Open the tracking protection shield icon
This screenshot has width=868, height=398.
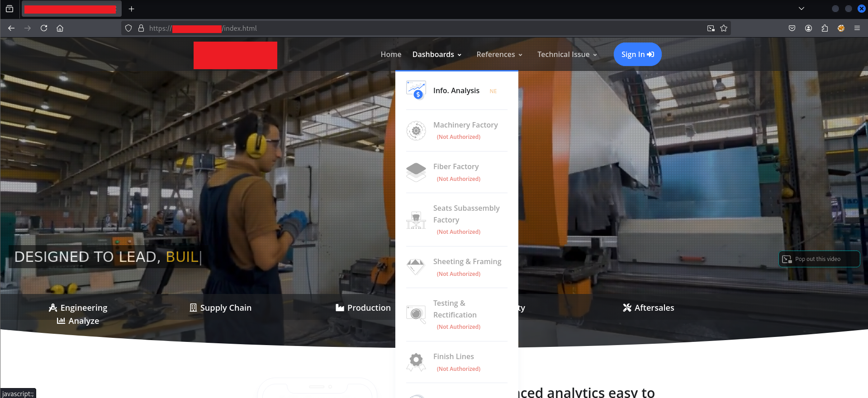point(128,28)
